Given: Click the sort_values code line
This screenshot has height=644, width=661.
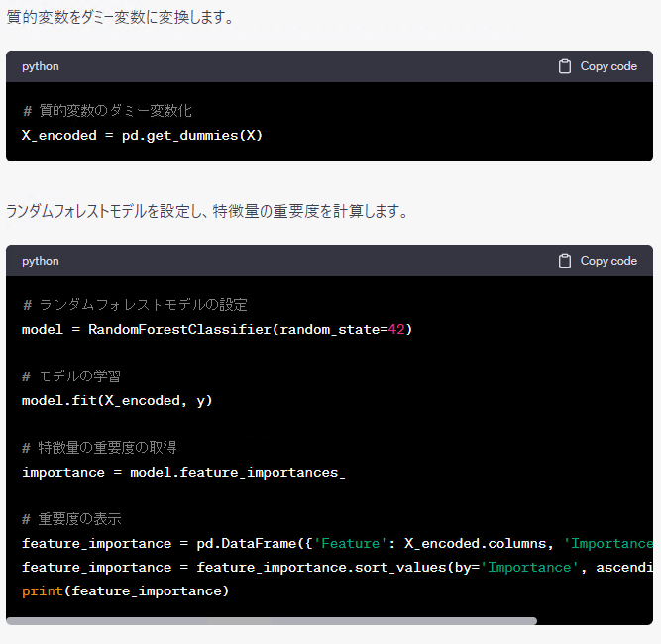Looking at the screenshot, I should click(x=337, y=567).
